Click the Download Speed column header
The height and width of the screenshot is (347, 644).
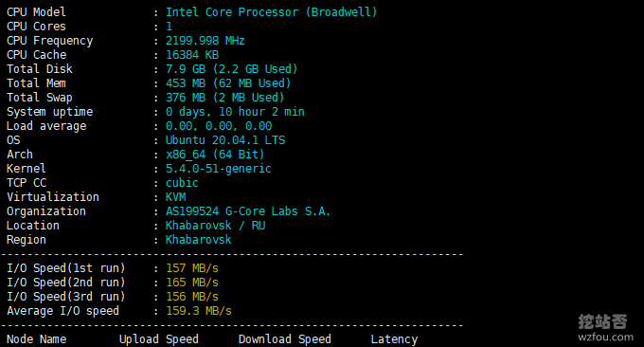285,339
